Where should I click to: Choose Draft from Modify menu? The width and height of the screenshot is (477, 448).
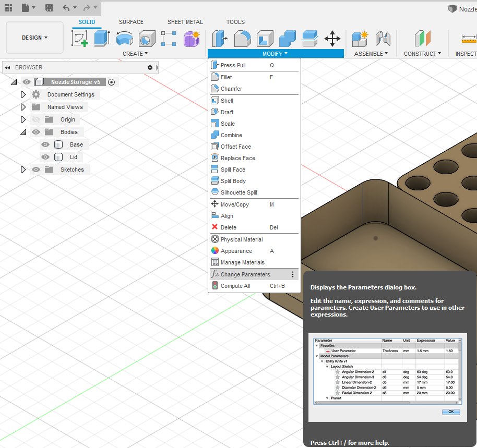tap(254, 112)
